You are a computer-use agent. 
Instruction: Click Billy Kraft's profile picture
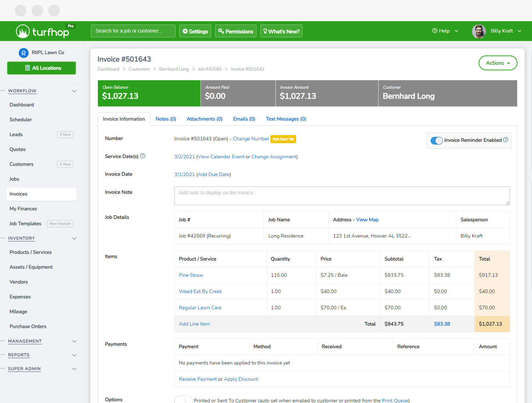tap(479, 31)
